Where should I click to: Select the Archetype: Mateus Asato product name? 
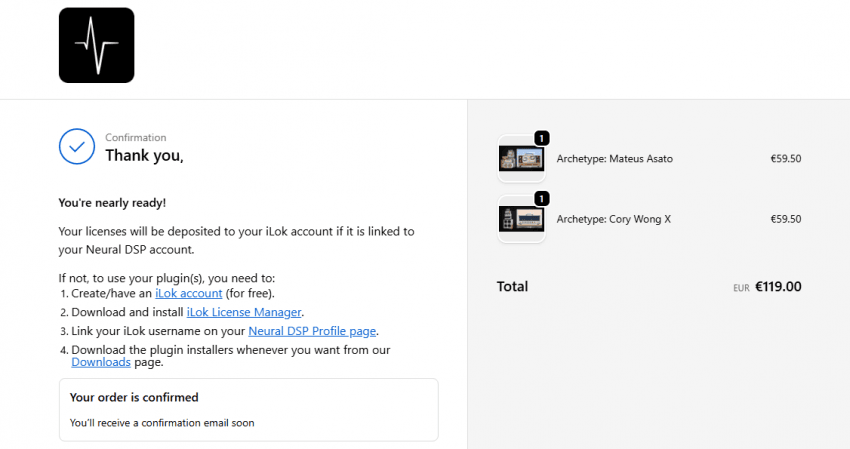click(x=614, y=159)
